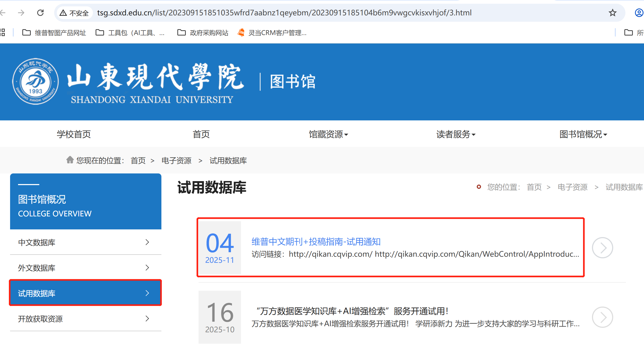Viewport: 644px width, 349px height.
Task: Expand the 馆藏资源 dropdown menu
Action: 328,134
